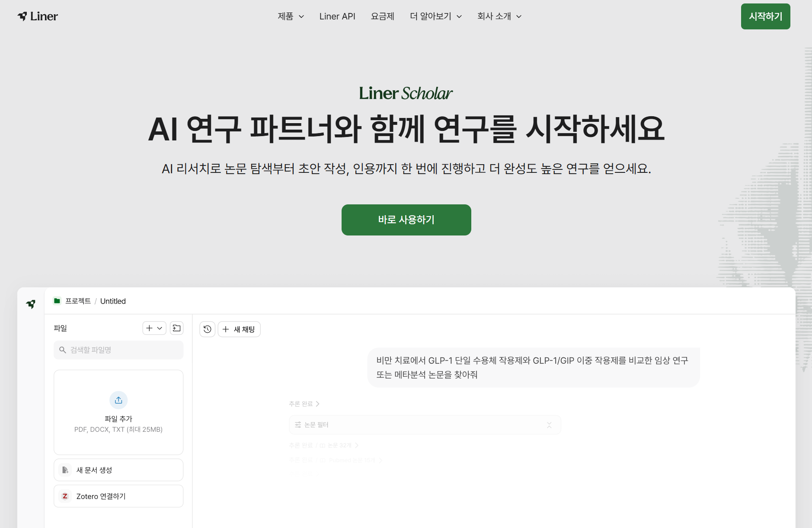This screenshot has width=812, height=528.
Task: Expand 추론 완료 논문 32개 row
Action: [x=323, y=445]
